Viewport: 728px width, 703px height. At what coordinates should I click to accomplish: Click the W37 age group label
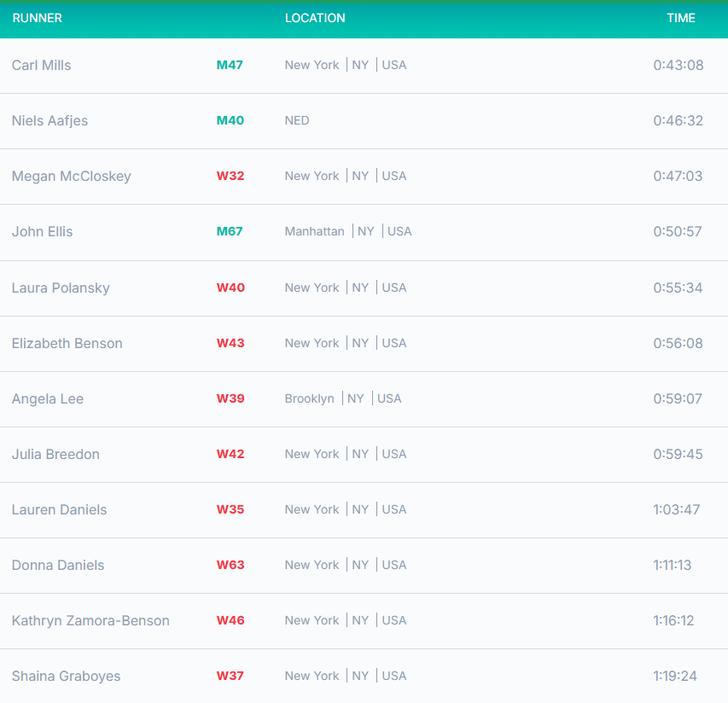pos(230,676)
